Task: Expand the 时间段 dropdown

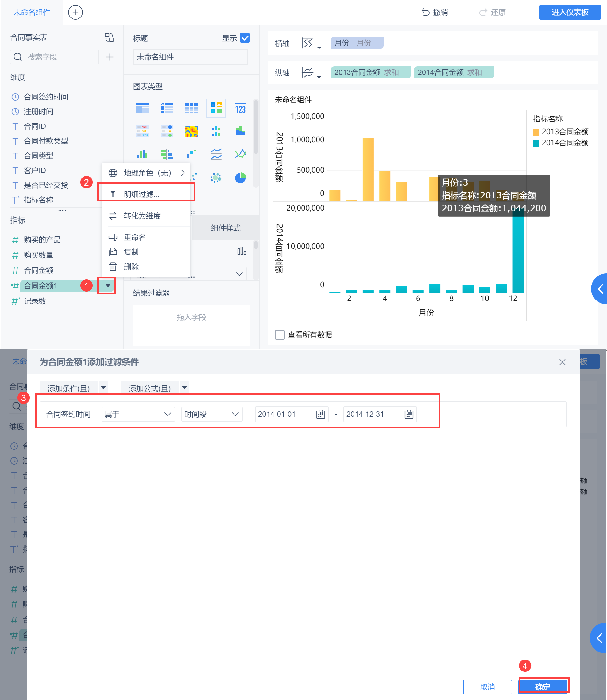Action: tap(212, 414)
